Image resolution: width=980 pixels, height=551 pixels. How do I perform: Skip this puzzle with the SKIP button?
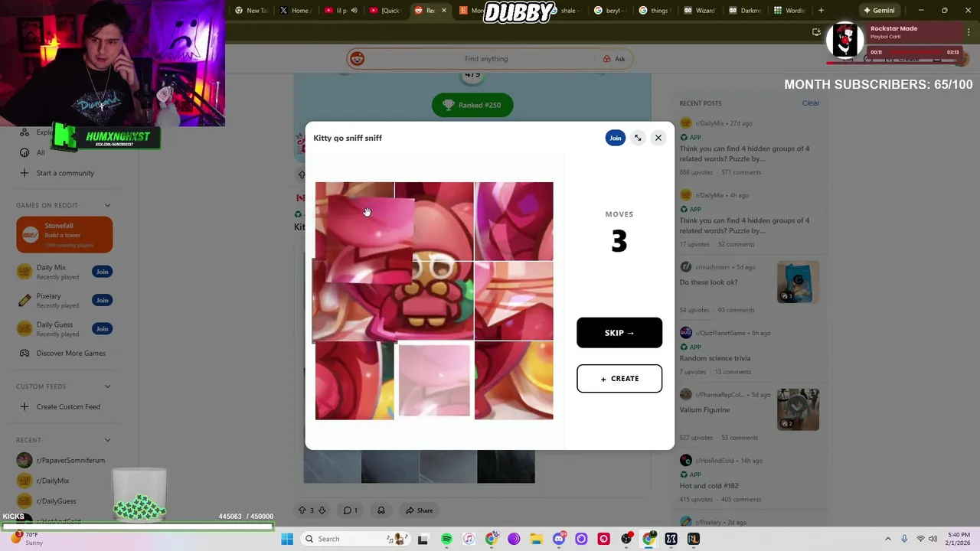pos(619,333)
